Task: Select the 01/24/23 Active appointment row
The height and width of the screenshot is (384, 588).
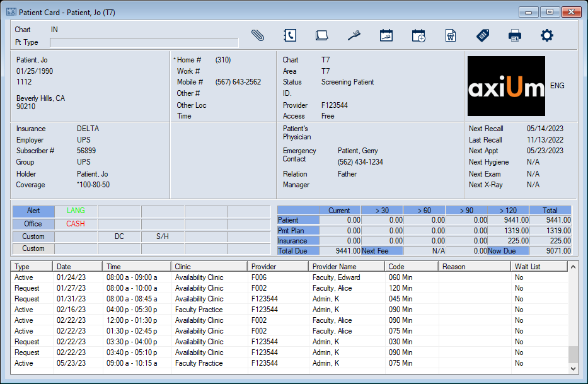Action: [199, 277]
